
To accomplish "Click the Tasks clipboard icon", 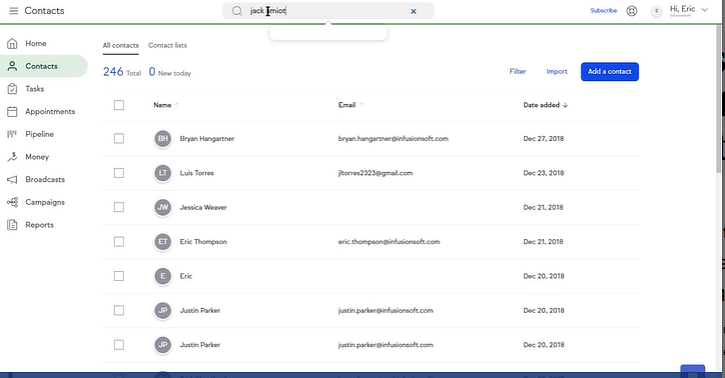I will [x=12, y=89].
